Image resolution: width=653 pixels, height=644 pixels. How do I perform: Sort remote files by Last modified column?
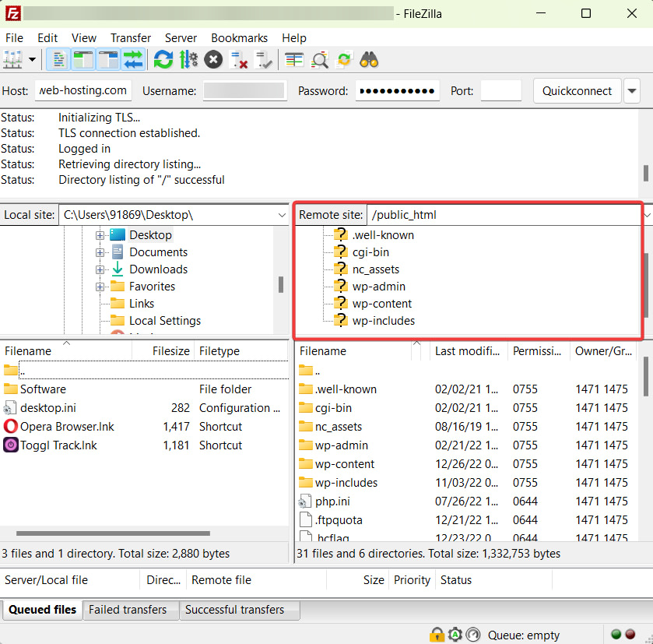click(467, 351)
